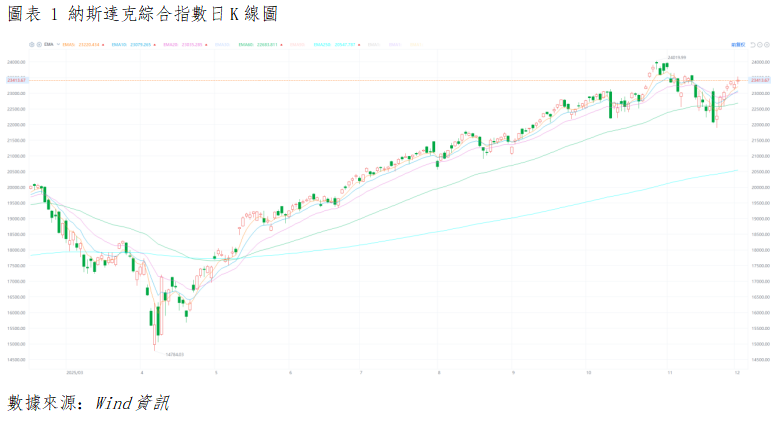Remove EMA250 line using its red x
Image resolution: width=779 pixels, height=424 pixels.
pyautogui.click(x=360, y=44)
